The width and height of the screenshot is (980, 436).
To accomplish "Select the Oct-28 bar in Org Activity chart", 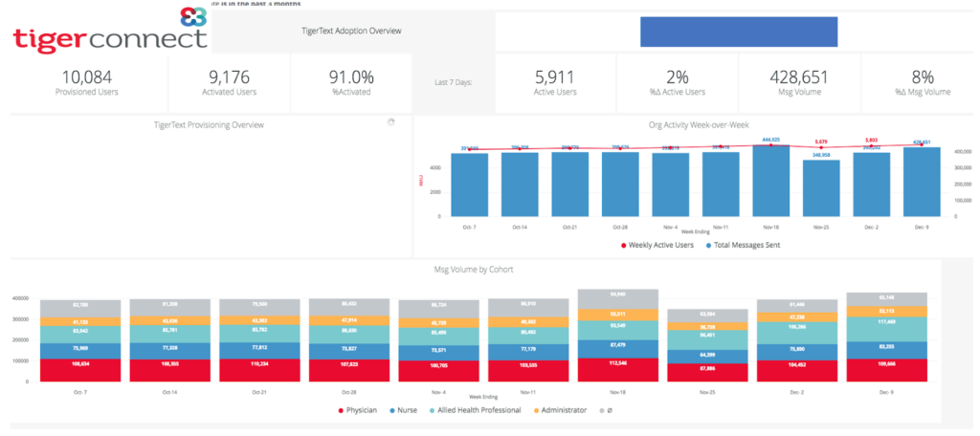I will tap(620, 185).
